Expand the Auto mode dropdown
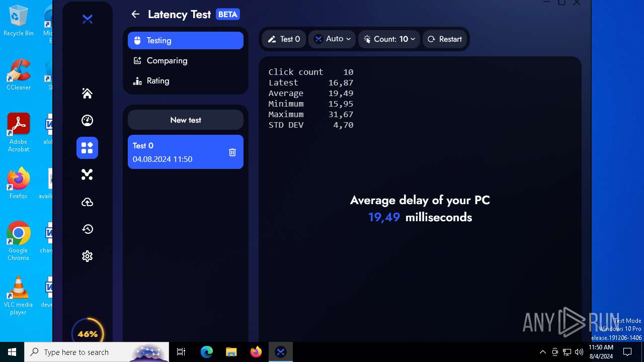This screenshot has height=362, width=644. (x=332, y=39)
